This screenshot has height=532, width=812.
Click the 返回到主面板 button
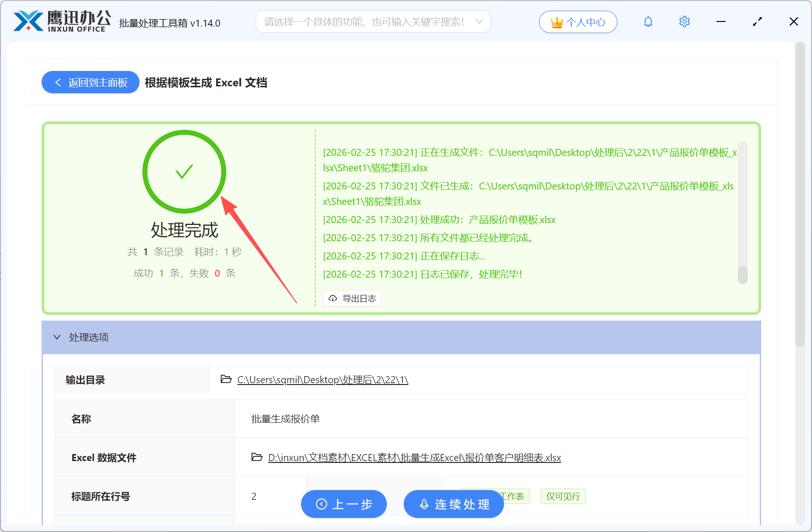[90, 82]
